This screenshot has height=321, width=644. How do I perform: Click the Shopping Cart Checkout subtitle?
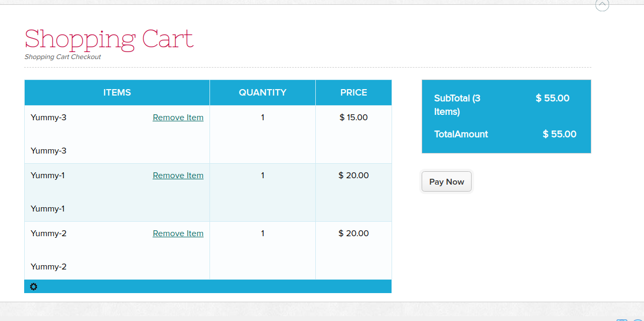63,57
